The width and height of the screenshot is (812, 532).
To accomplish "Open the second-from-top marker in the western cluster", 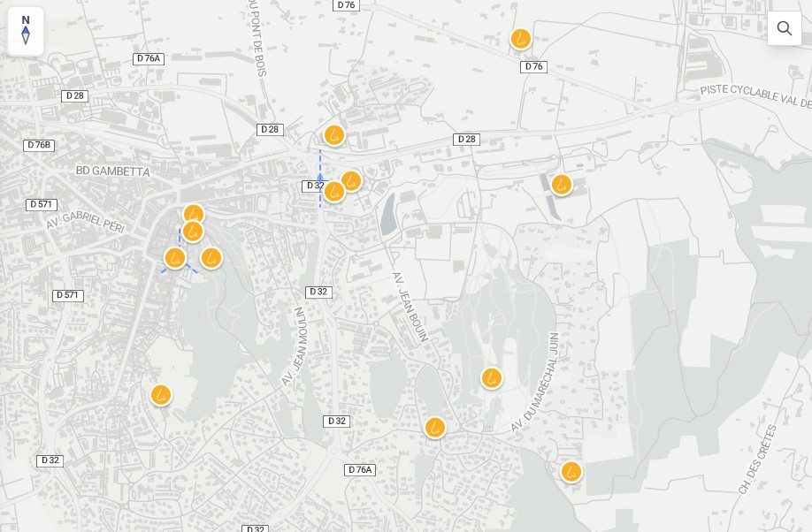I will point(193,232).
